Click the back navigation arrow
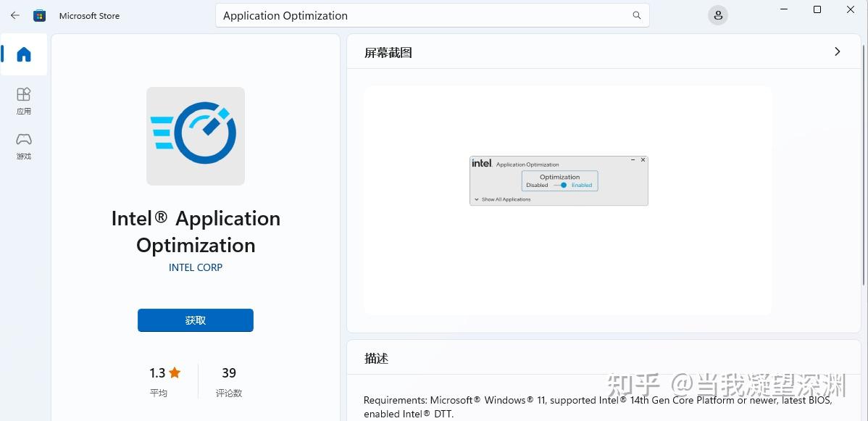The image size is (868, 421). (x=14, y=15)
